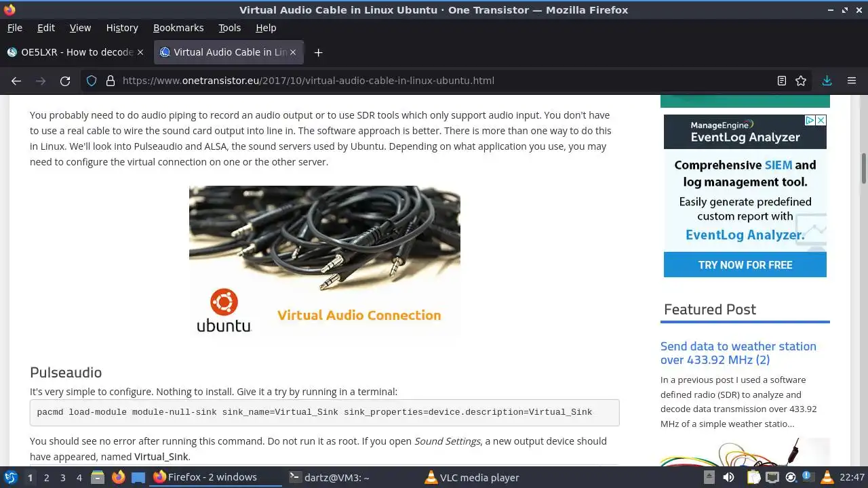Viewport: 868px width, 488px height.
Task: Open the notification alert tray icon
Action: click(x=808, y=478)
